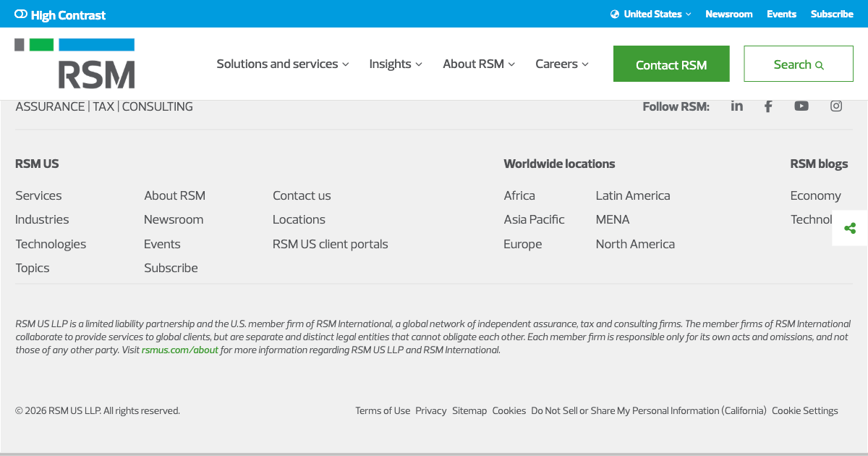Click the RSM blogs heading
This screenshot has height=456, width=868.
click(819, 164)
